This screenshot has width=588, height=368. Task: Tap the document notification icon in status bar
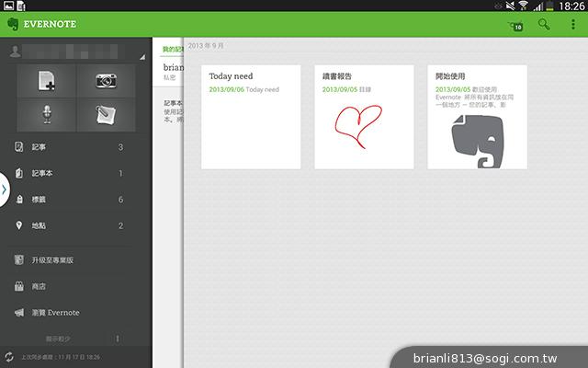21,6
